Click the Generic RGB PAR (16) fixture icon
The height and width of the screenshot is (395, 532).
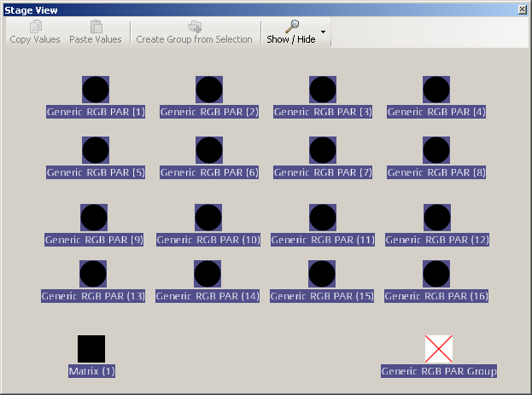coord(436,274)
